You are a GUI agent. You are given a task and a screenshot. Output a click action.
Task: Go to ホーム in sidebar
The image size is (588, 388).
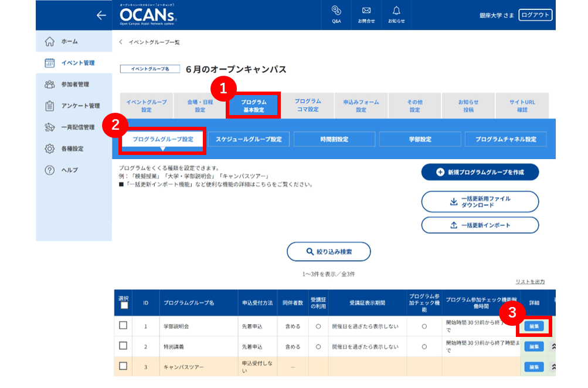[x=74, y=41]
